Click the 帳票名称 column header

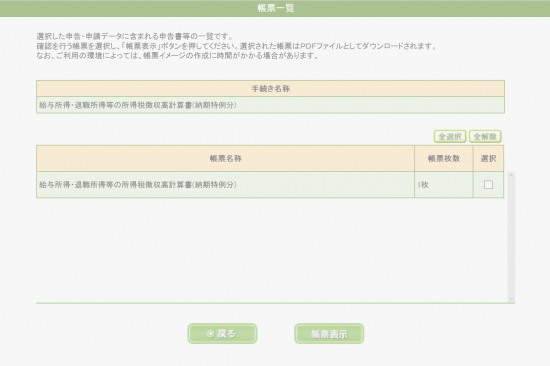pyautogui.click(x=226, y=159)
